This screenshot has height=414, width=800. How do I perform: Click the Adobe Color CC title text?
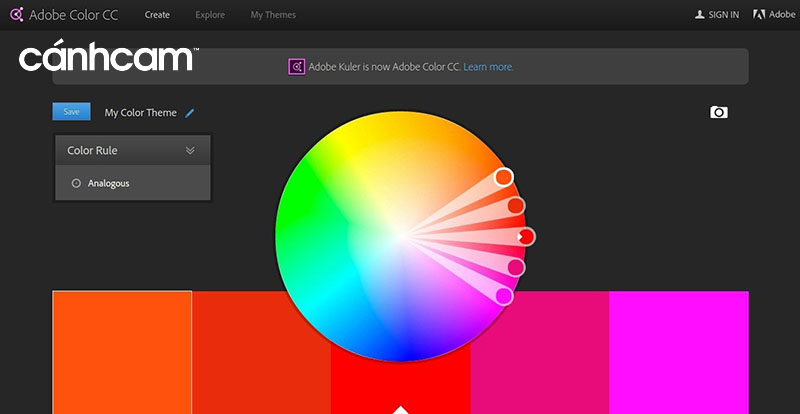73,15
